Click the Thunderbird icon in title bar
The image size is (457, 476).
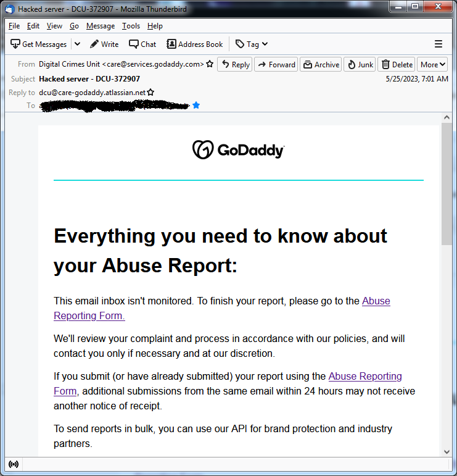(x=10, y=9)
